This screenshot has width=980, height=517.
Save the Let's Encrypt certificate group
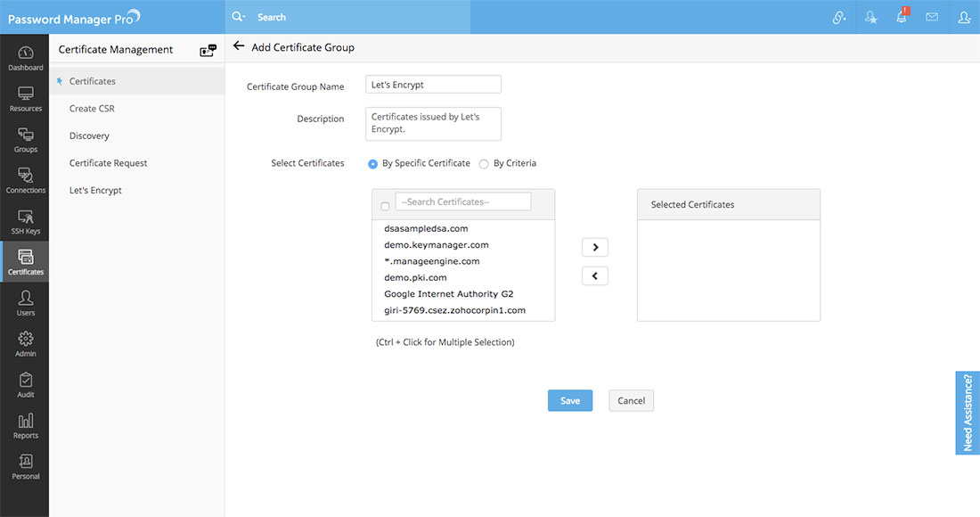[570, 400]
